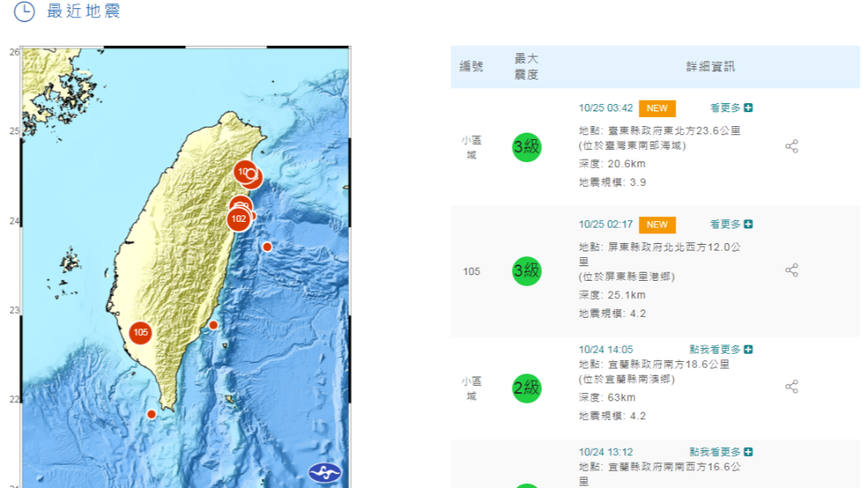Share the 10/25 03:42 earthquake report
868x488 pixels.
coord(792,146)
